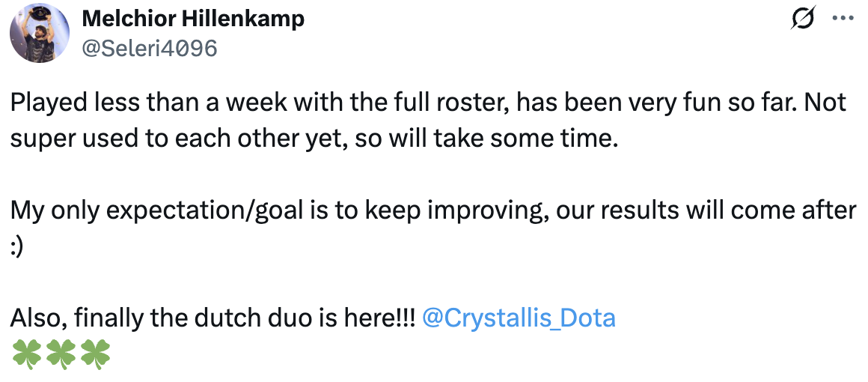
Task: Click the "Played less than a week" line
Action: pyautogui.click(x=428, y=104)
